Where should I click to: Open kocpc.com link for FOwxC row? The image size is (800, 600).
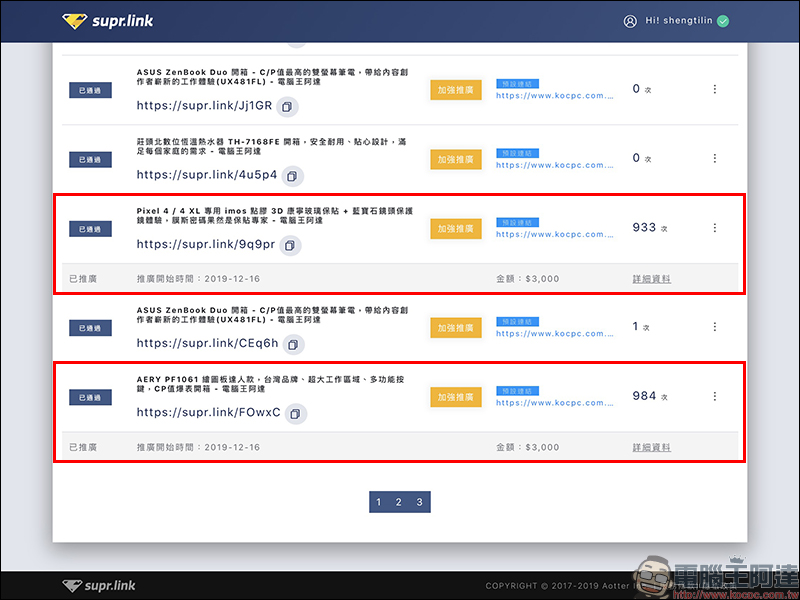click(555, 404)
